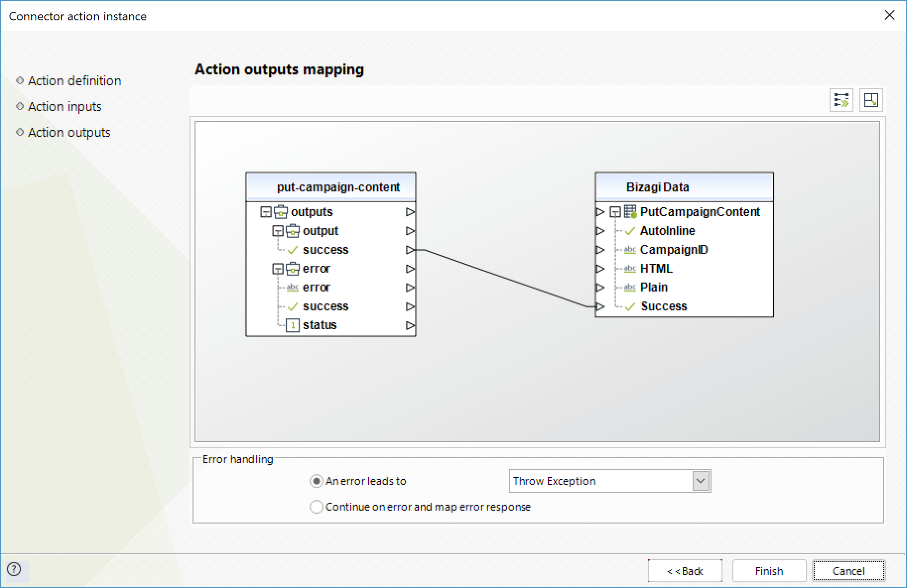
Task: Select the success item under error group
Action: 325,306
